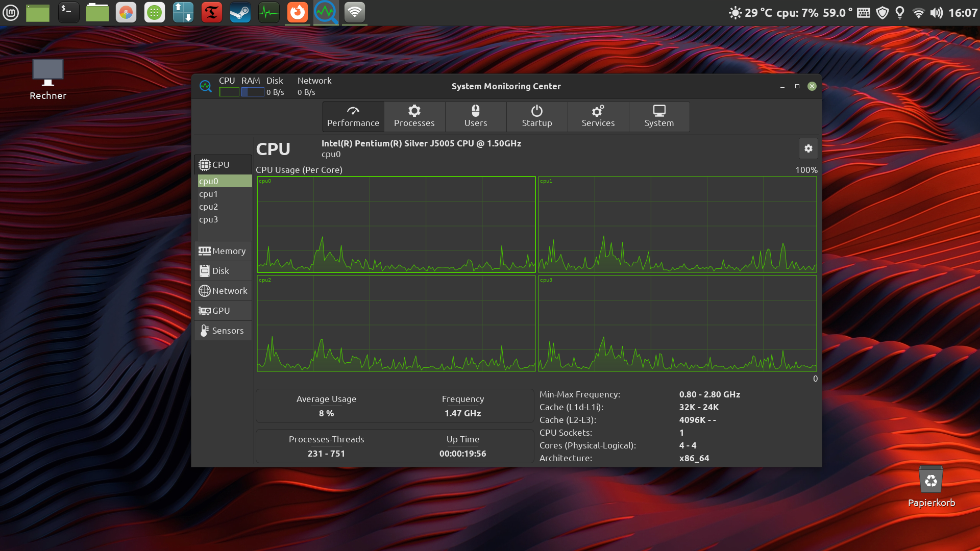The width and height of the screenshot is (980, 551).
Task: Open the blue up-down transfer app
Action: pos(183,12)
